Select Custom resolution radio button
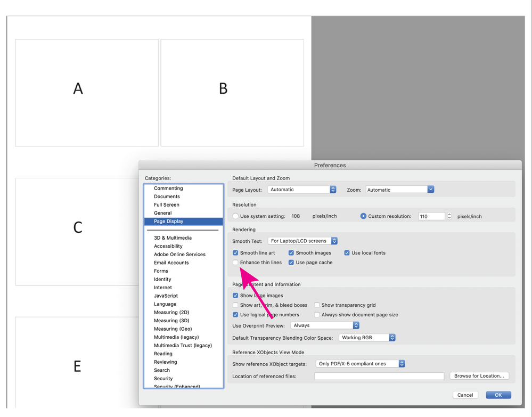Image resolution: width=532 pixels, height=417 pixels. (363, 216)
